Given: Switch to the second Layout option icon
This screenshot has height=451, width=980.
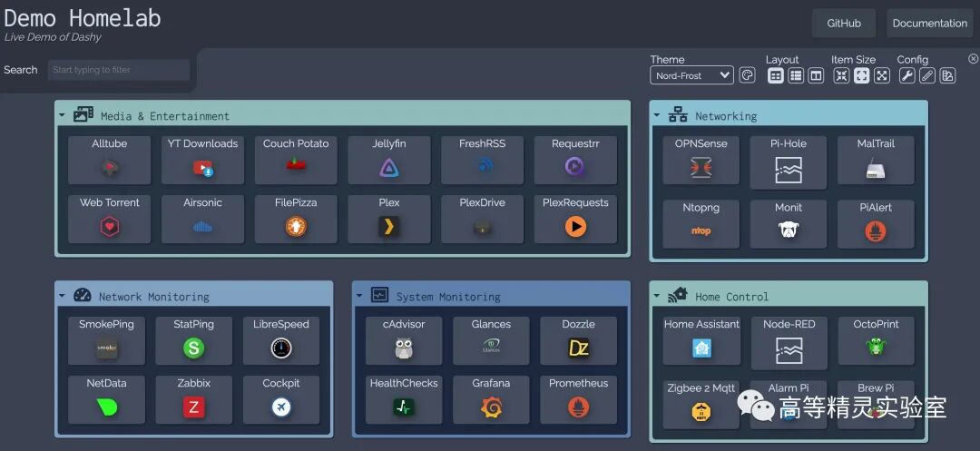Looking at the screenshot, I should 796,75.
